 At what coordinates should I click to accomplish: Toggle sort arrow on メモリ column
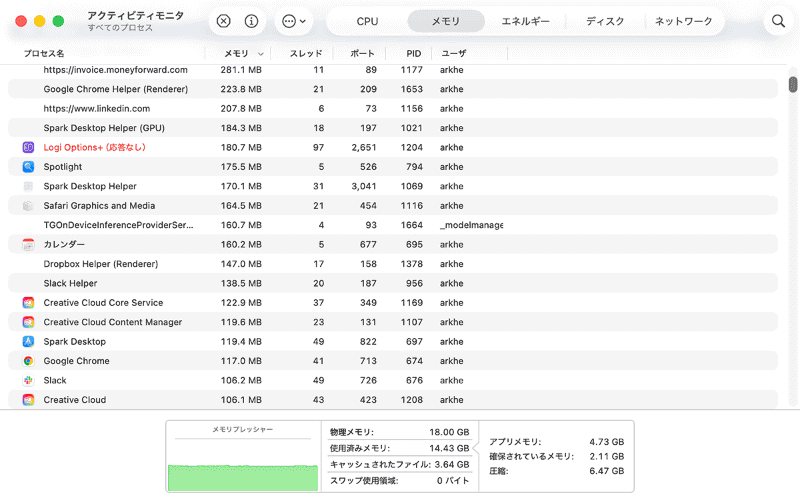[261, 54]
